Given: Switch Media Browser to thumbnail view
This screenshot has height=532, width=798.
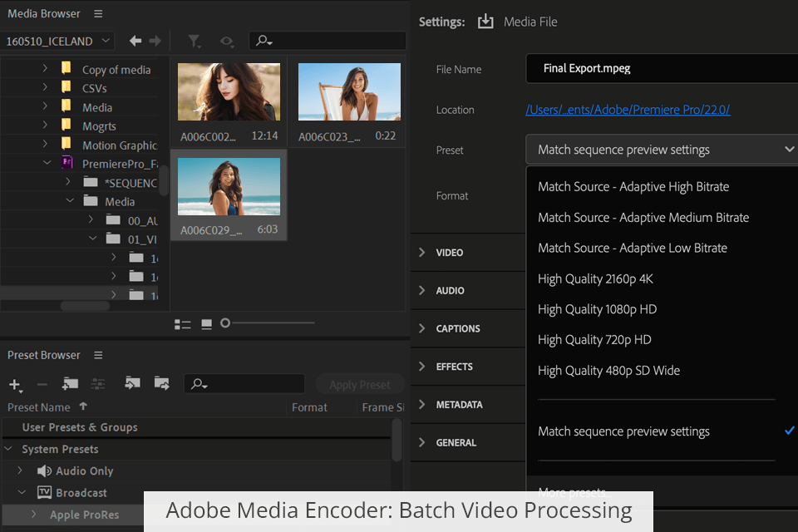Looking at the screenshot, I should (x=207, y=324).
